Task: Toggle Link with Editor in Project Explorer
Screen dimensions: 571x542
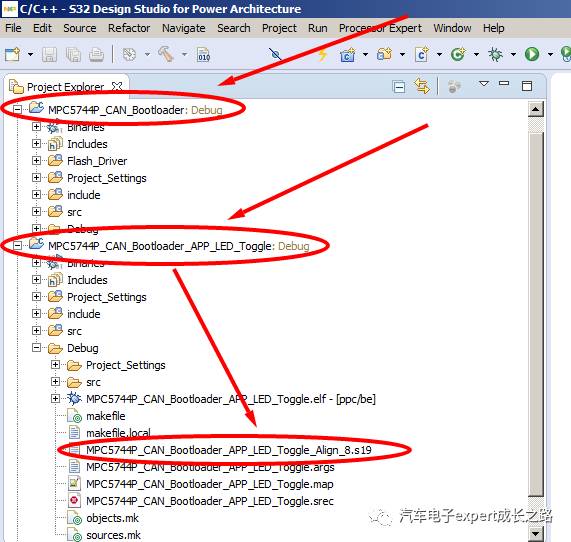Action: click(x=422, y=86)
